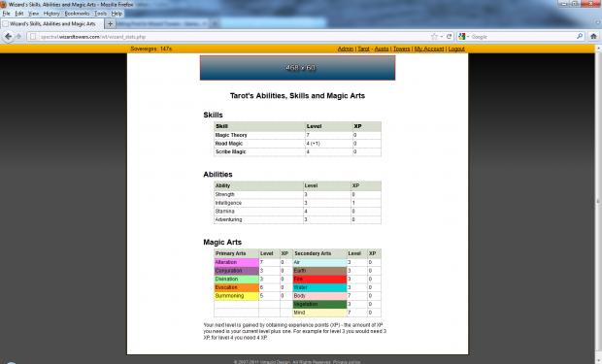Click the 468 x 60 banner ad

(x=297, y=68)
